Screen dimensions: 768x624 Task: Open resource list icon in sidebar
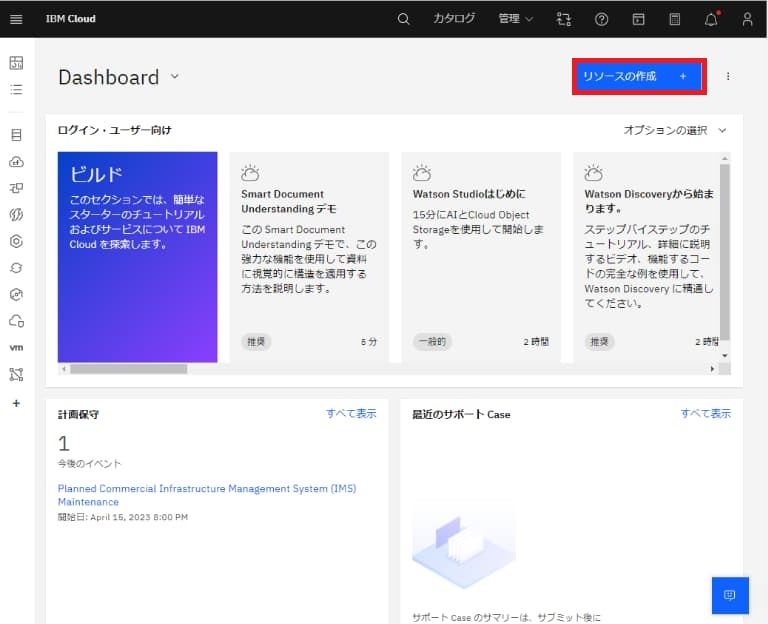[16, 89]
